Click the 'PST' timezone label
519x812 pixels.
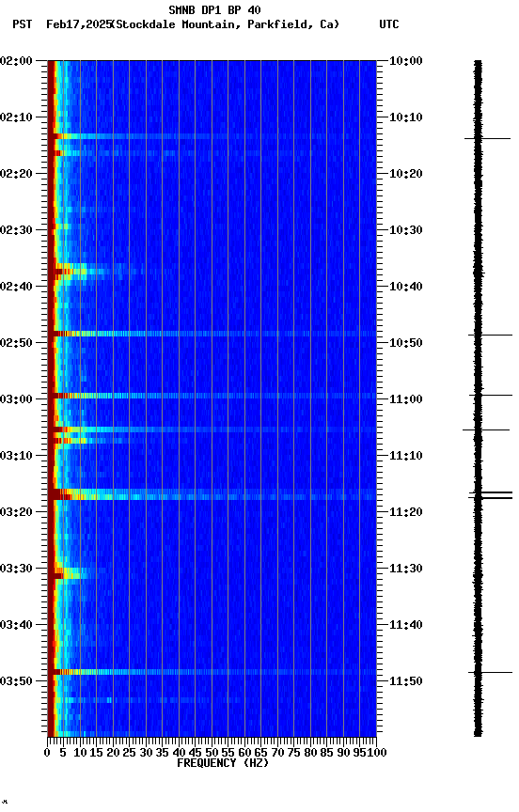point(23,24)
